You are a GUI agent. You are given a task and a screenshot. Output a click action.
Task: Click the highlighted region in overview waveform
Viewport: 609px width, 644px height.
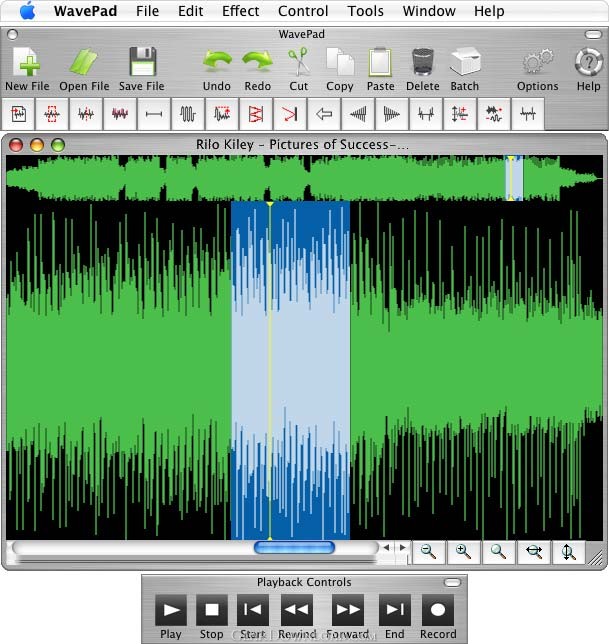coord(514,178)
